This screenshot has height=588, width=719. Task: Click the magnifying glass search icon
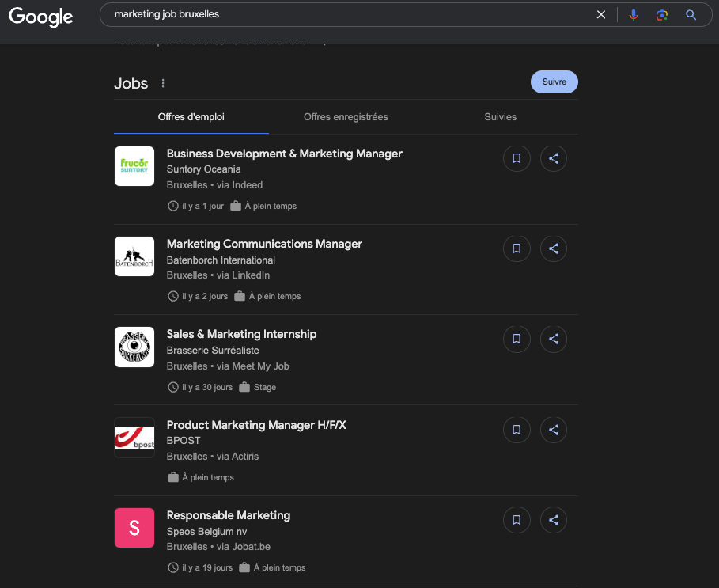click(691, 15)
